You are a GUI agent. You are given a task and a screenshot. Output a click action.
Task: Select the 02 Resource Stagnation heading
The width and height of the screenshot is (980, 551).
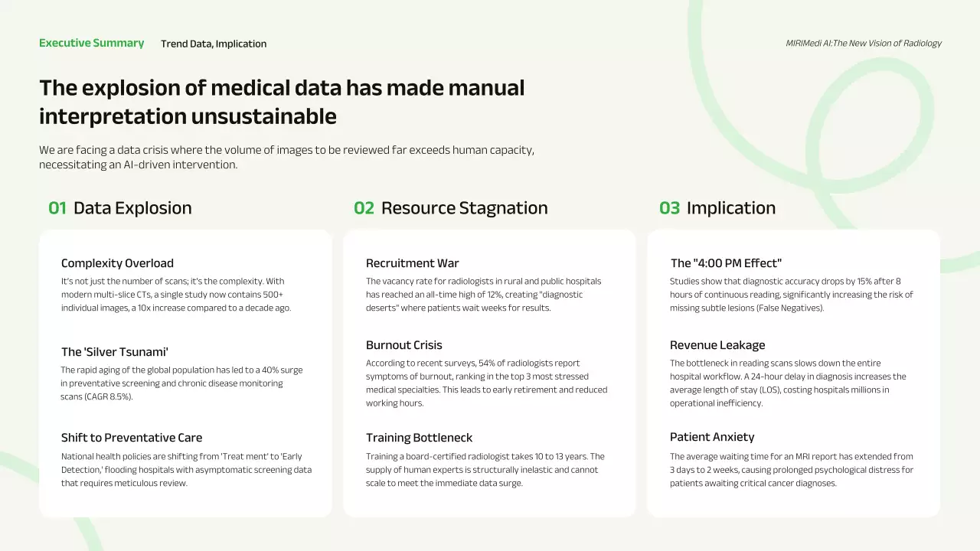tap(450, 208)
